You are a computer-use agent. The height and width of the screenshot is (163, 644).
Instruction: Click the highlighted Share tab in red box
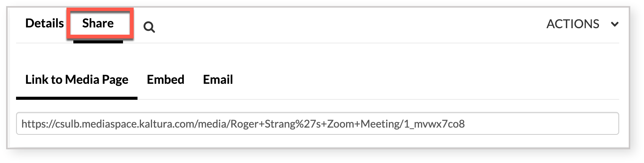pos(100,23)
